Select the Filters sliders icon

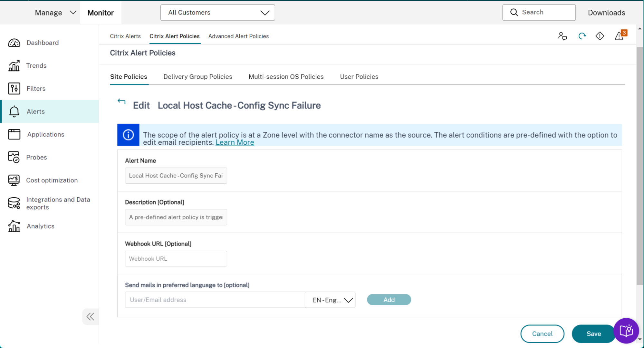click(x=14, y=89)
